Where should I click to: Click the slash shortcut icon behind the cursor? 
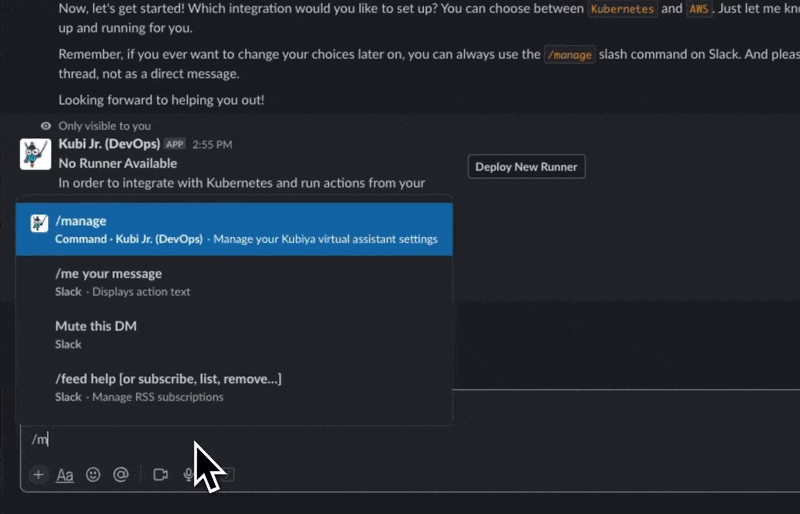point(227,475)
